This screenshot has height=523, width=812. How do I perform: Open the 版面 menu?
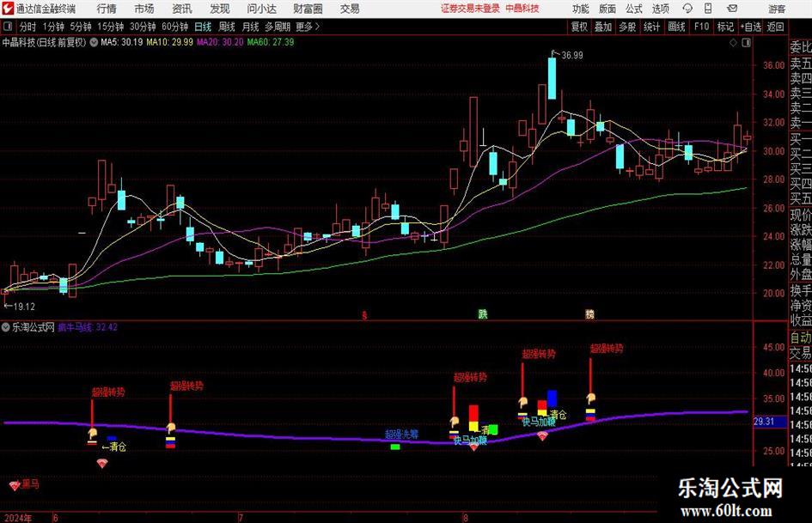607,9
